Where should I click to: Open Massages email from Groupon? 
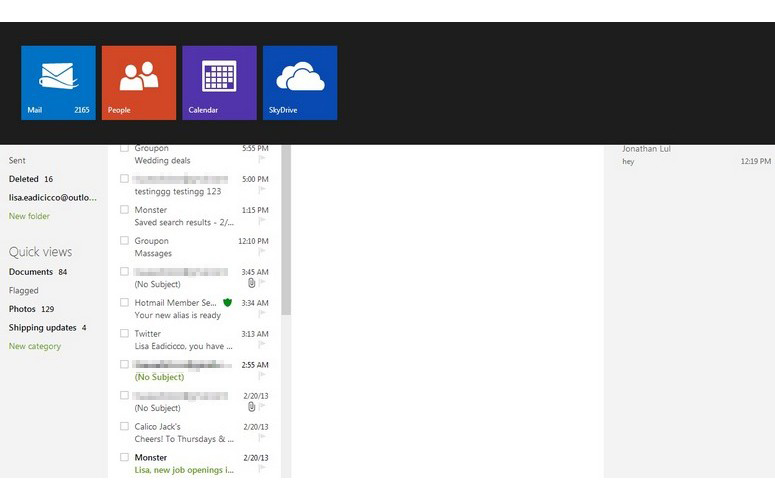point(153,253)
